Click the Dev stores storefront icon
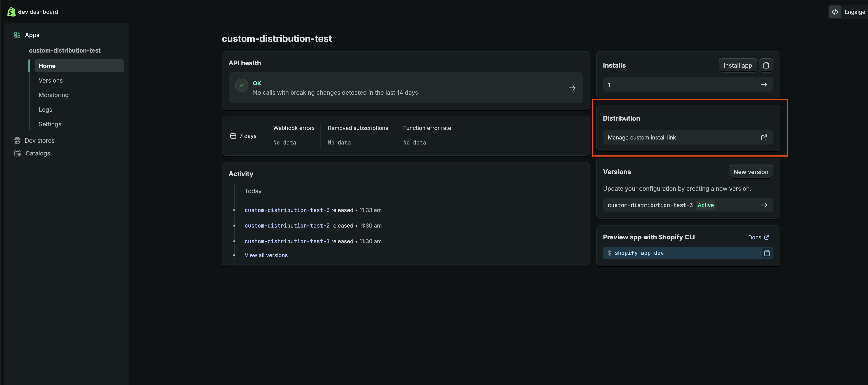The width and height of the screenshot is (868, 385). [x=17, y=141]
